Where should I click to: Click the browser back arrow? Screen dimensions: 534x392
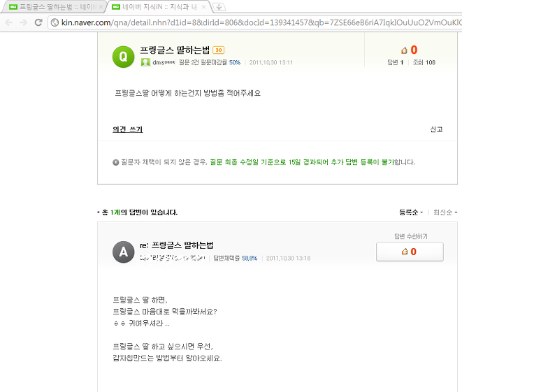(9, 22)
